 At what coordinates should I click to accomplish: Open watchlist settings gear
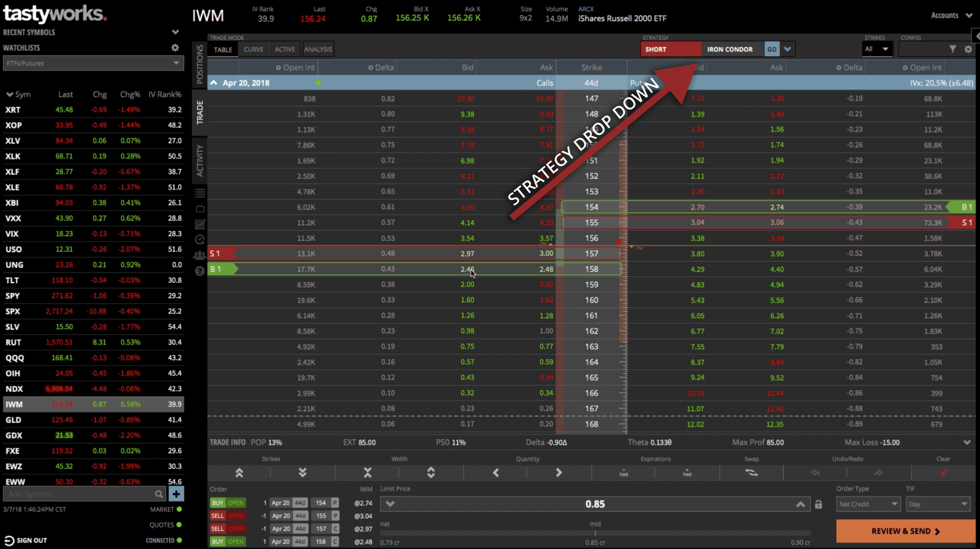[175, 48]
